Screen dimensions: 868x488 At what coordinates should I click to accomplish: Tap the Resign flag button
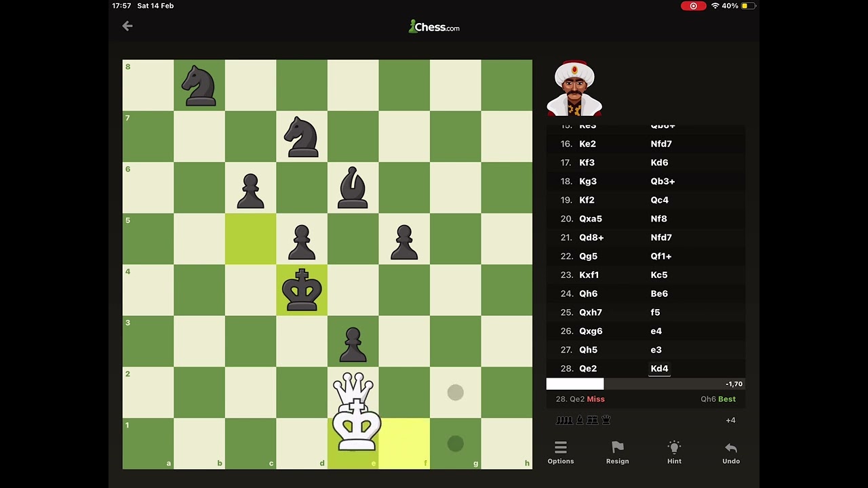617,453
